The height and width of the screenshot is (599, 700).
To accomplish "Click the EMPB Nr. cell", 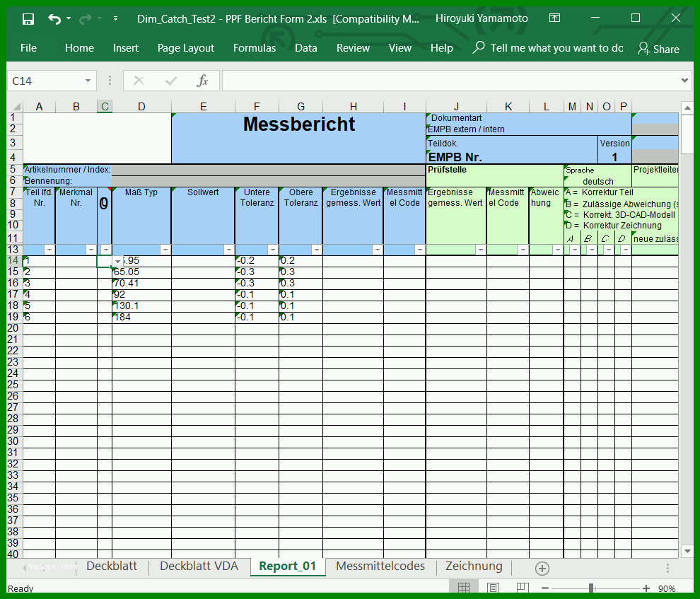I will point(512,157).
